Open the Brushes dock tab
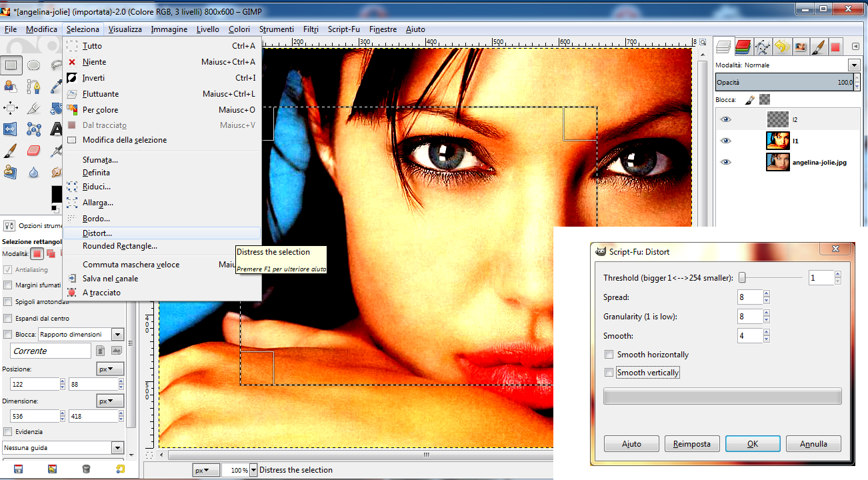Image resolution: width=868 pixels, height=480 pixels. click(x=818, y=47)
